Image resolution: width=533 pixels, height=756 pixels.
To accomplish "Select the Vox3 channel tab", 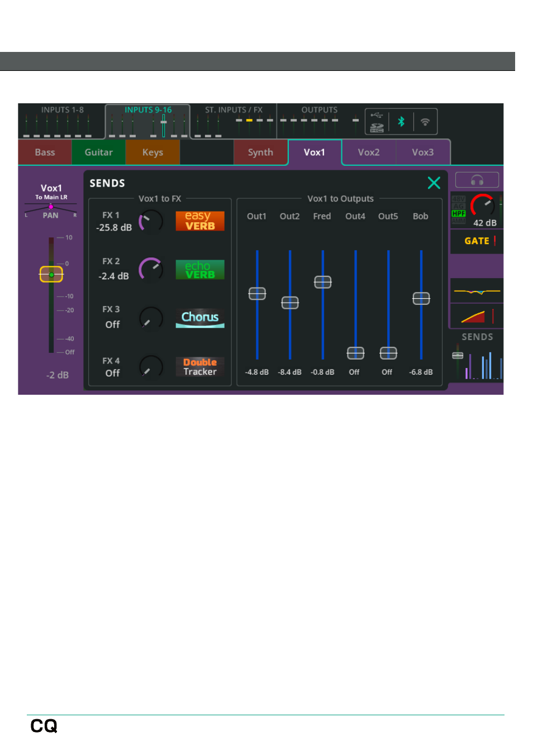I will click(423, 152).
